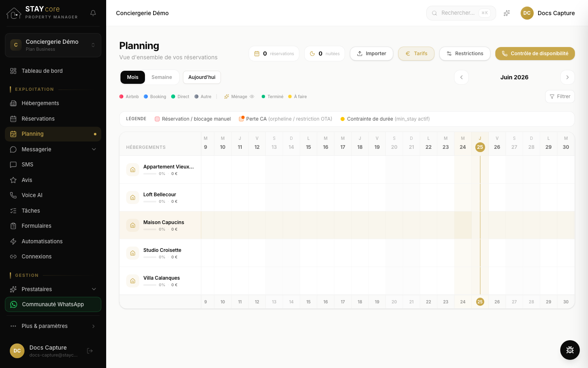Click the Réservation / blocage manuel swatch
The image size is (588, 368).
(x=157, y=119)
